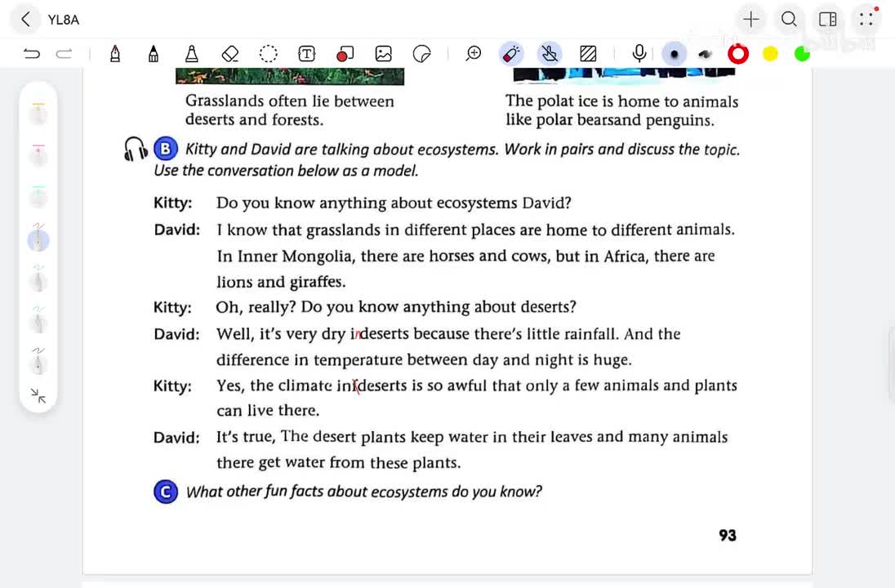Viewport: 895px width, 588px height.
Task: Choose the dot-style laser pointer
Action: point(674,54)
